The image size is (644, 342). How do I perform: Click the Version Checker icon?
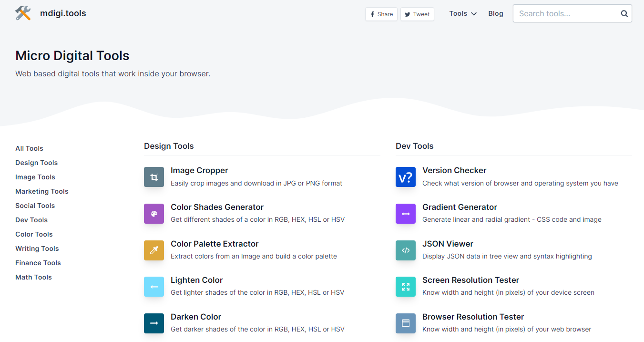tap(406, 177)
